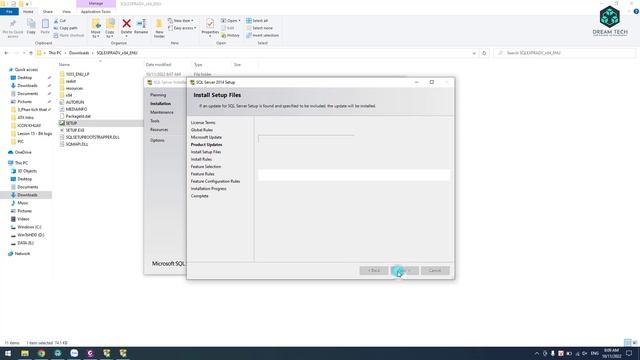Select Network in navigation pane
Image resolution: width=640 pixels, height=360 pixels.
[22, 253]
